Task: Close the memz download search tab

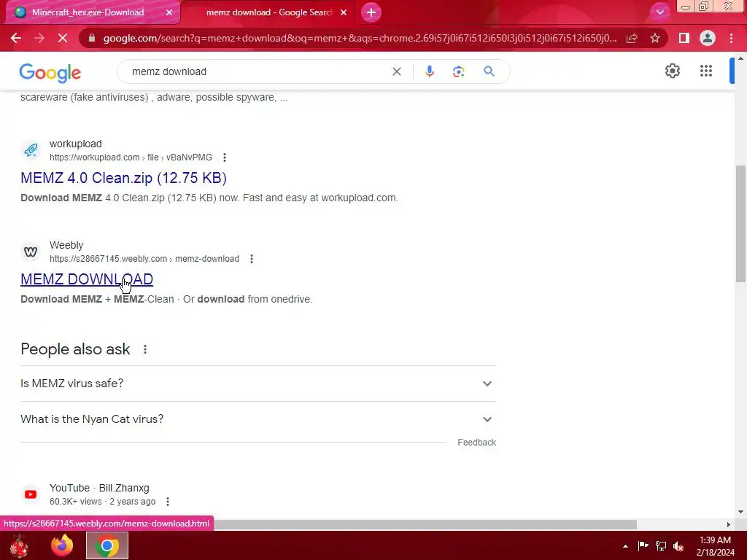Action: [x=344, y=12]
